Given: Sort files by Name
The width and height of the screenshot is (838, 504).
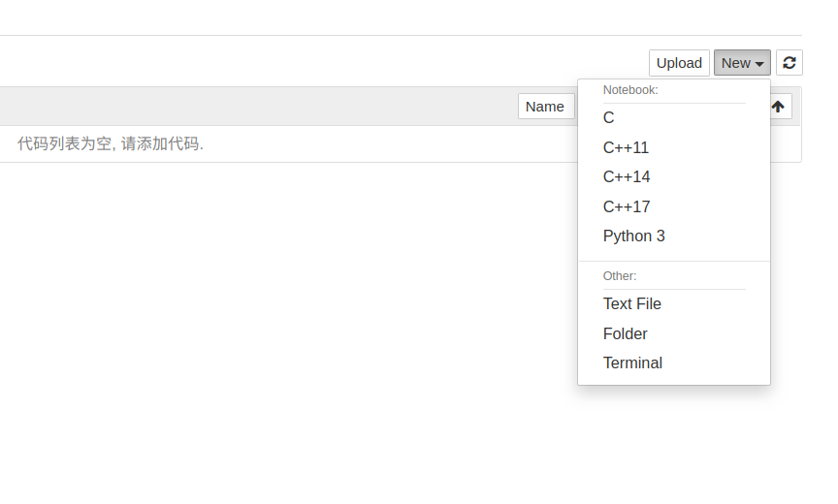Looking at the screenshot, I should [546, 107].
